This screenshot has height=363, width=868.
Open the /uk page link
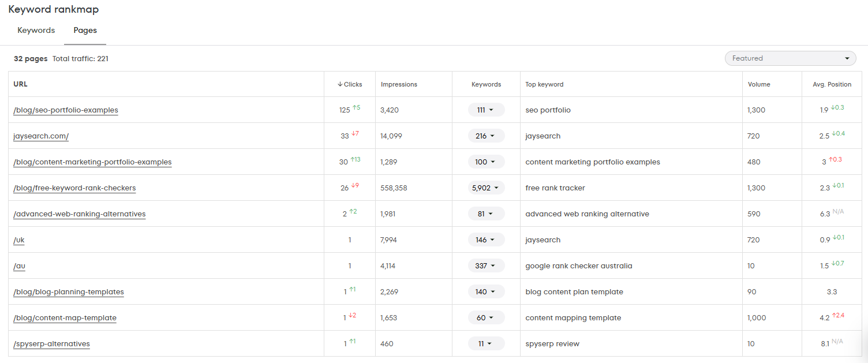pos(18,239)
